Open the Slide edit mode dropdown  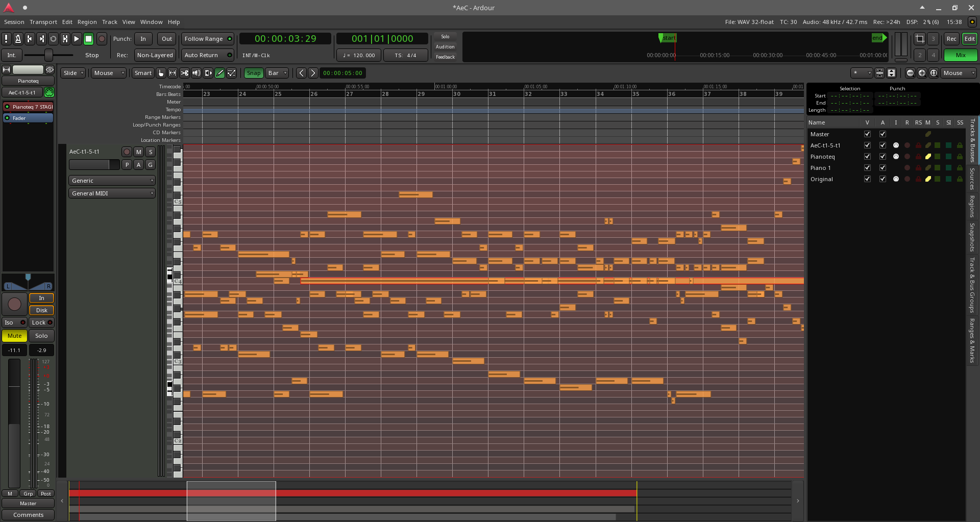pyautogui.click(x=73, y=73)
